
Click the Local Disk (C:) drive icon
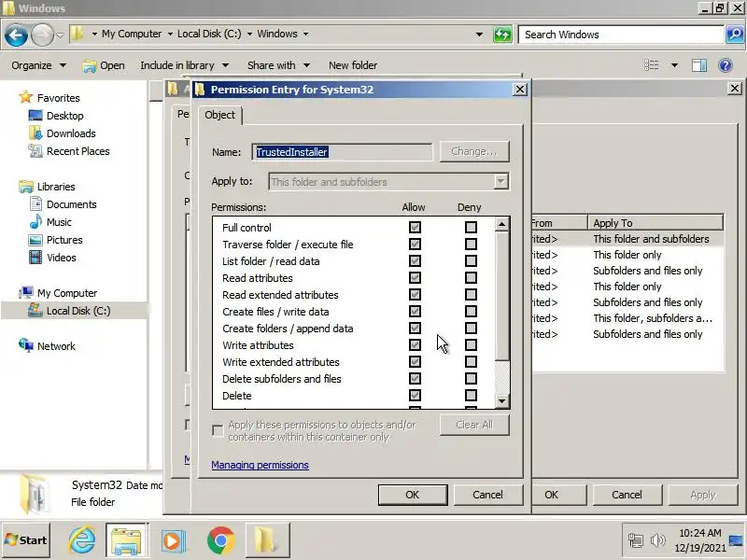click(x=35, y=311)
